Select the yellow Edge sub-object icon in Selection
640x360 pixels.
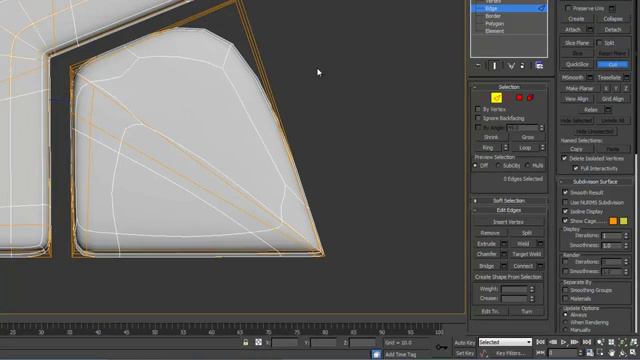pos(496,98)
